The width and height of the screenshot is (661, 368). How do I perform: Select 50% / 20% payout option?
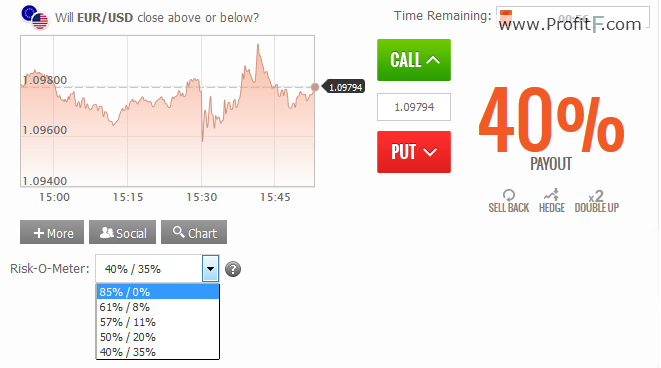[x=158, y=337]
